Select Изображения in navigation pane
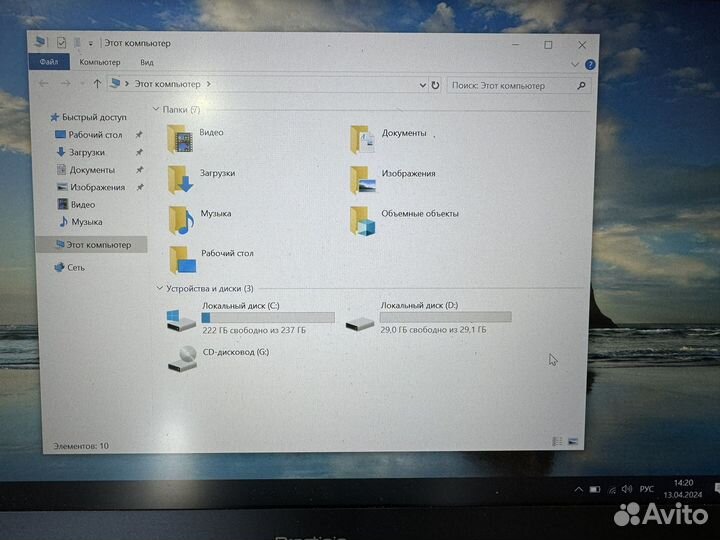Image resolution: width=720 pixels, height=540 pixels. click(x=91, y=187)
